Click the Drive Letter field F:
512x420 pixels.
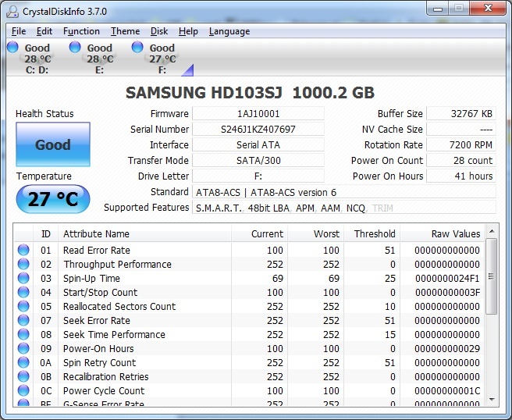(258, 176)
